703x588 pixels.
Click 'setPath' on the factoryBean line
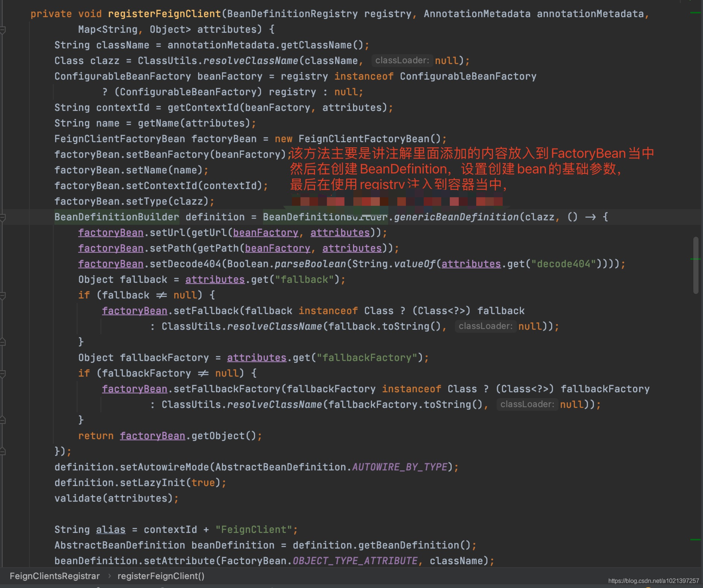(171, 248)
